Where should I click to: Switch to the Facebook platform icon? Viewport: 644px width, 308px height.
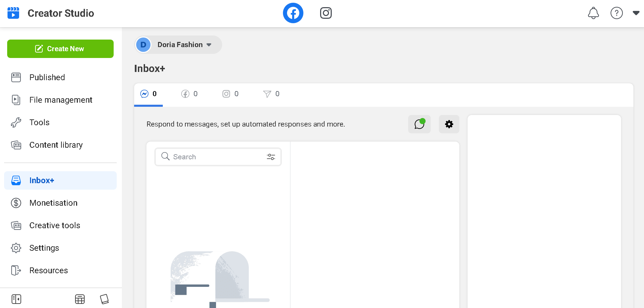pos(293,13)
